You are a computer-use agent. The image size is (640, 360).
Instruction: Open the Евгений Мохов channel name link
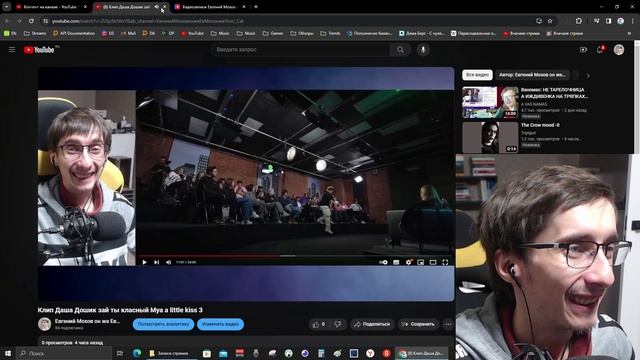click(87, 321)
